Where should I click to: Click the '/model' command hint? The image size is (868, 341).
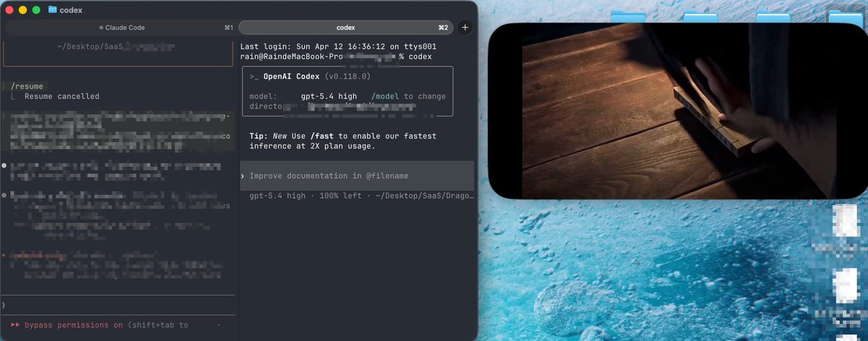(385, 96)
